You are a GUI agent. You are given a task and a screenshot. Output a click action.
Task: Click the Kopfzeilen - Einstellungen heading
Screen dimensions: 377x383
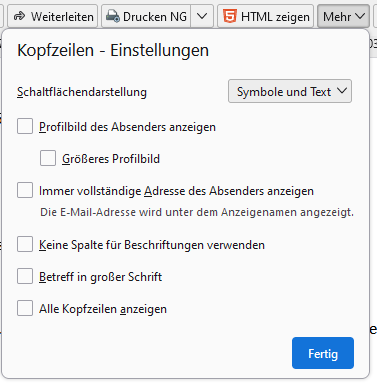(113, 51)
